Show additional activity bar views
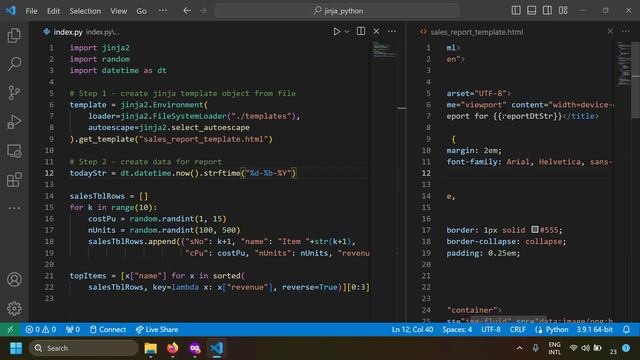Screen dimensions: 640x360 coord(14,208)
